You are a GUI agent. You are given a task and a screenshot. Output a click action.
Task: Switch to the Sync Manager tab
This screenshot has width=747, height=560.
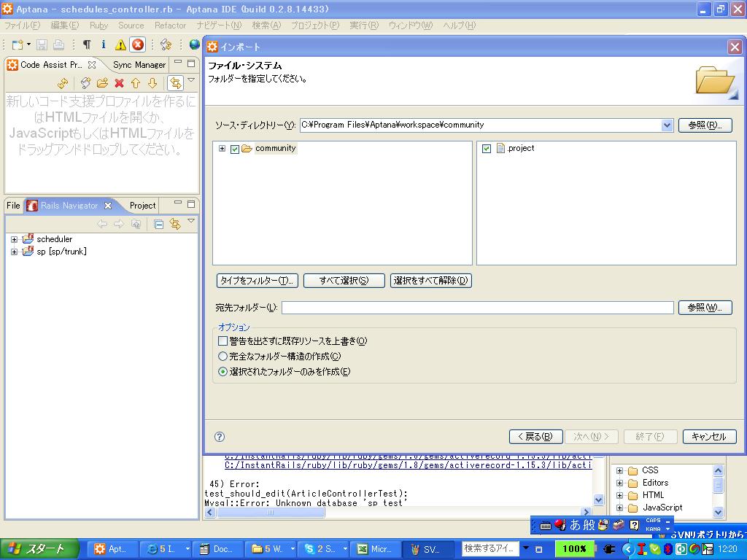point(139,65)
